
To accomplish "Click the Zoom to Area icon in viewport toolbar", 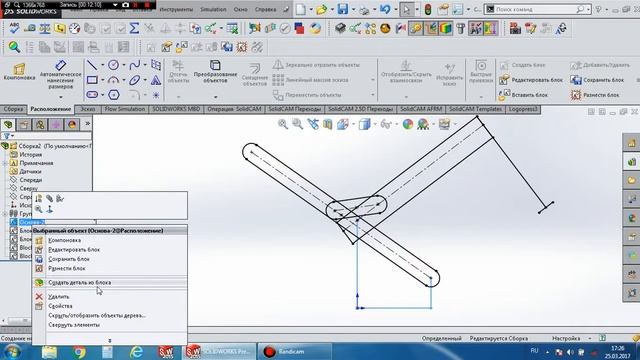I will click(298, 124).
